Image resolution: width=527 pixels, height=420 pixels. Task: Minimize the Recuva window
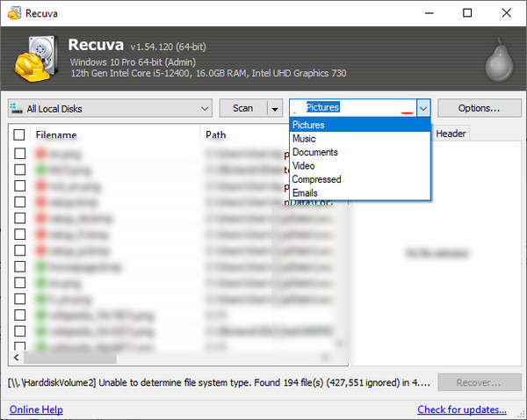coord(429,13)
